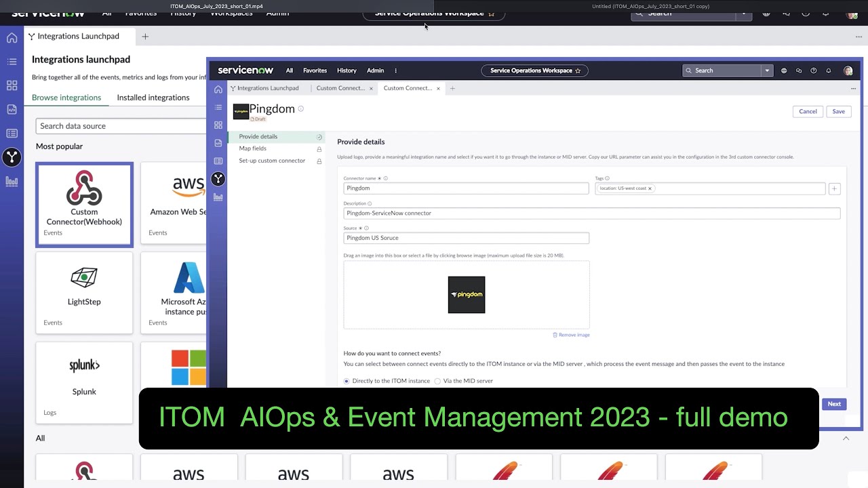The height and width of the screenshot is (488, 868).
Task: Click Search data source field
Action: pyautogui.click(x=121, y=126)
